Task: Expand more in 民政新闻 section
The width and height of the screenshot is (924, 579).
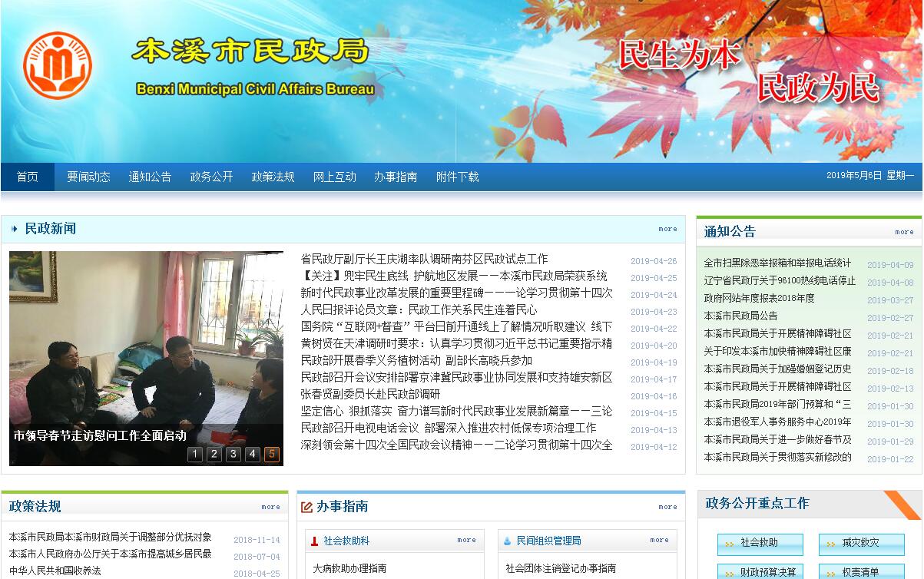Action: 667,229
